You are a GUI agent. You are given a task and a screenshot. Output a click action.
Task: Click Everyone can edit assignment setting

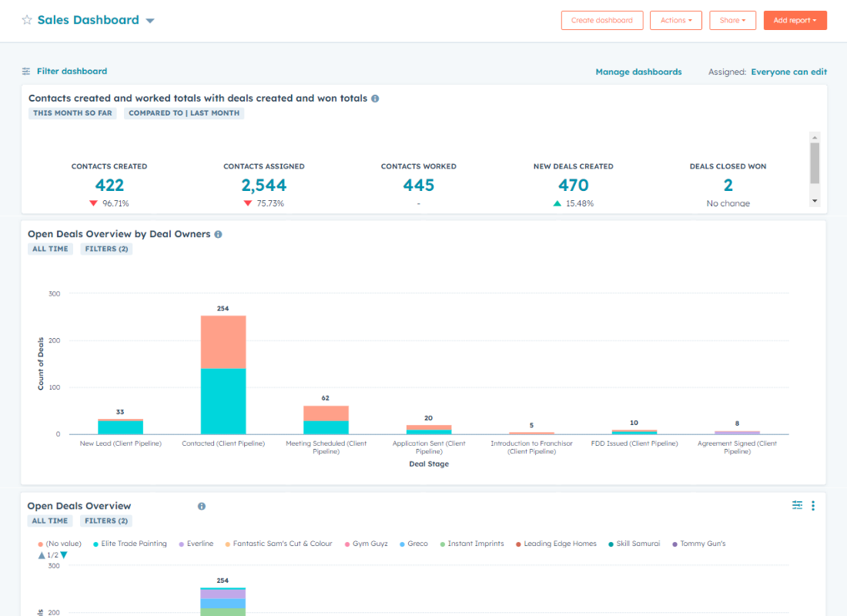pos(788,71)
